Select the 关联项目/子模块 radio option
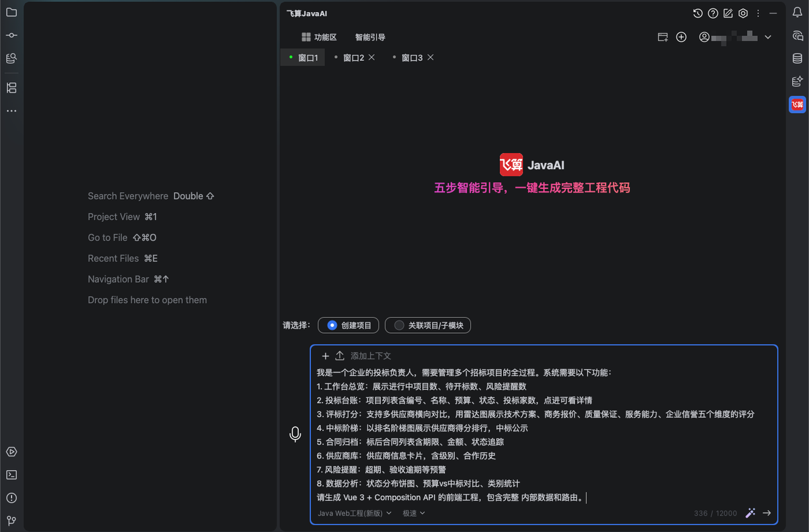The width and height of the screenshot is (809, 532). tap(428, 325)
